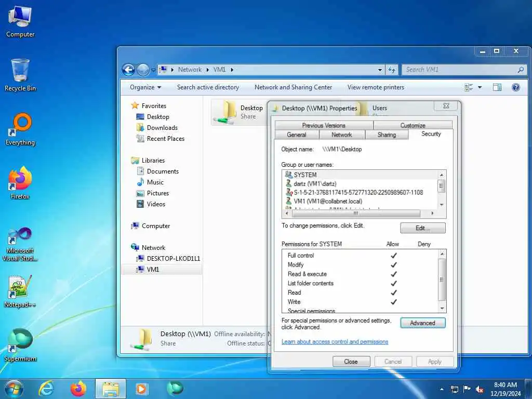Viewport: 532px width, 399px height.
Task: Click the Close button in Properties
Action: pyautogui.click(x=351, y=362)
